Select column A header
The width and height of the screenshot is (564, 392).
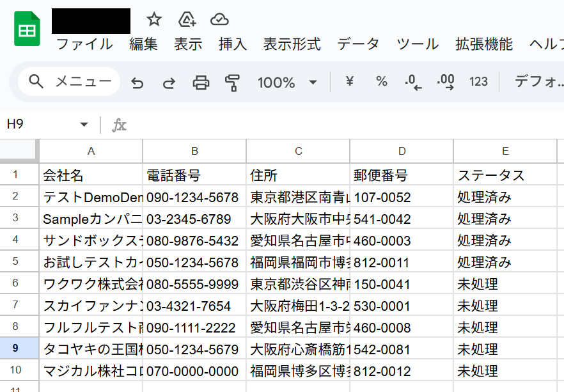point(91,151)
